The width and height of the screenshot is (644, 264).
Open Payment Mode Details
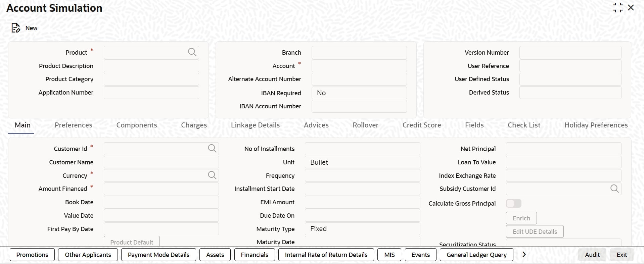coord(158,255)
